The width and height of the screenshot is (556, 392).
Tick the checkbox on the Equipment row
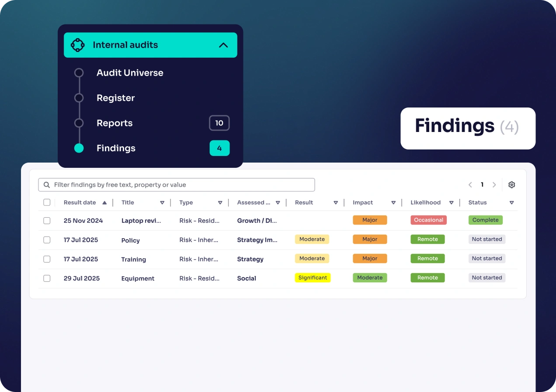[x=47, y=278]
